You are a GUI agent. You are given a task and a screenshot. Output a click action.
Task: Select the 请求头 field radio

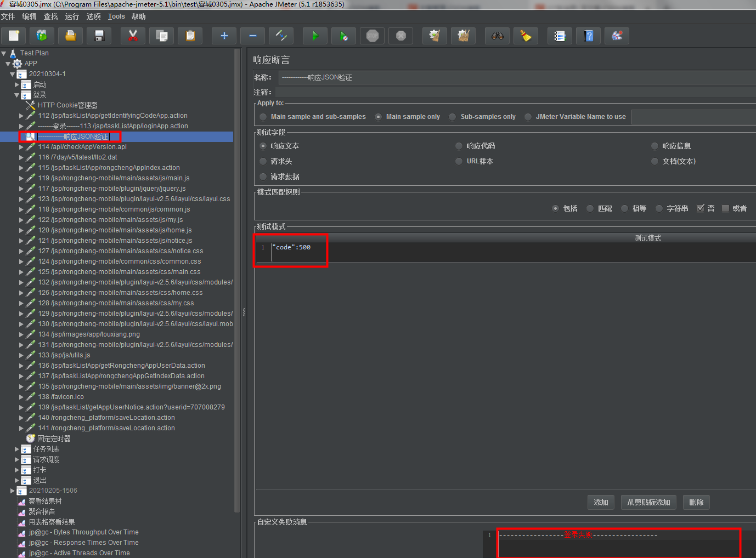click(263, 161)
